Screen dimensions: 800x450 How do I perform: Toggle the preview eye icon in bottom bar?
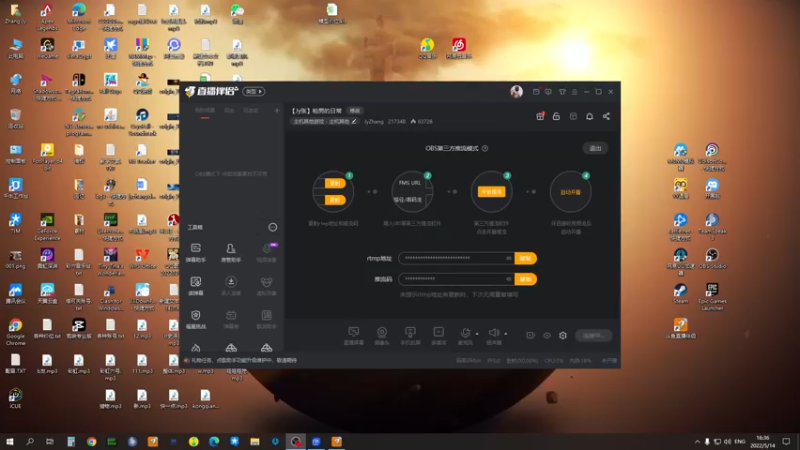(546, 335)
